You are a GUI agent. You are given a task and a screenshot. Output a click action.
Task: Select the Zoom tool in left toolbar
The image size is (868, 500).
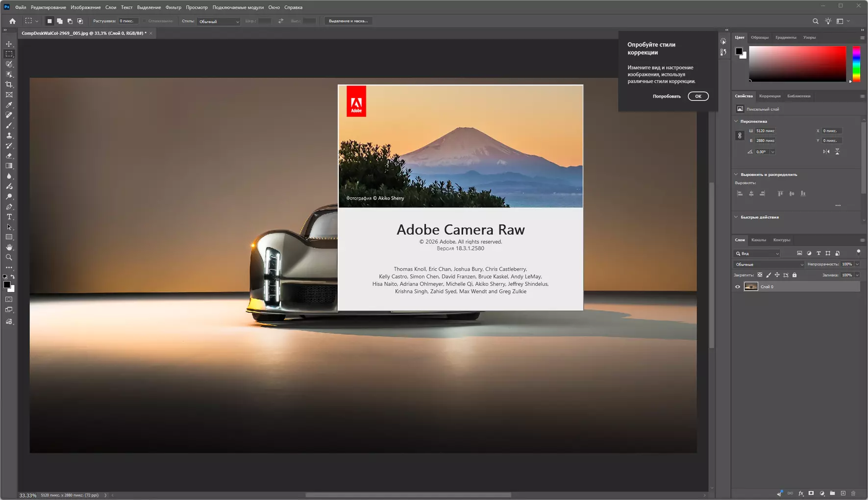9,257
